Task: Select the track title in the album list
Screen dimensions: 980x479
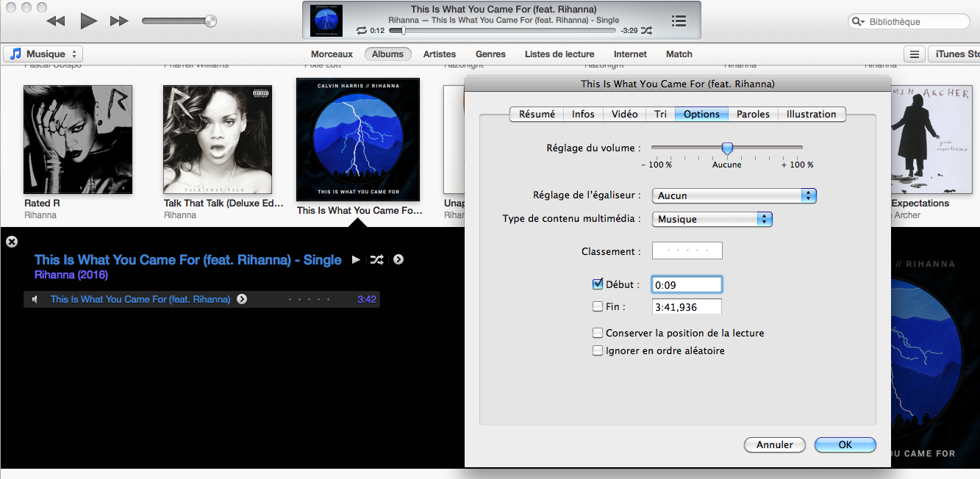Action: [140, 299]
